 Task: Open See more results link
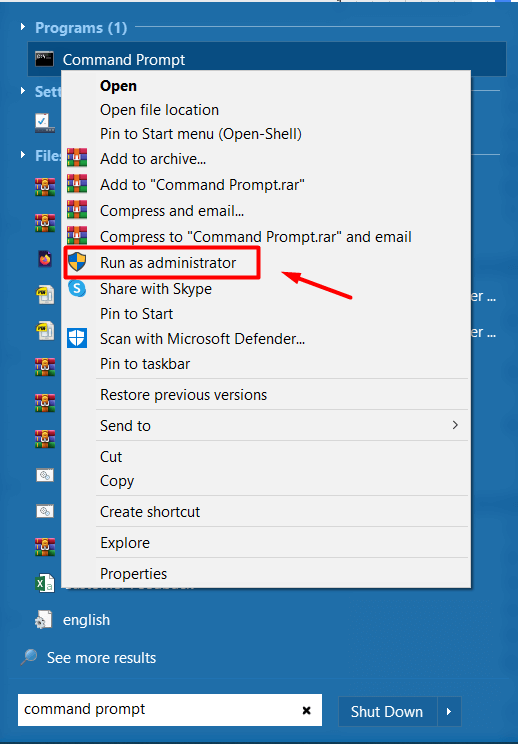tap(102, 658)
